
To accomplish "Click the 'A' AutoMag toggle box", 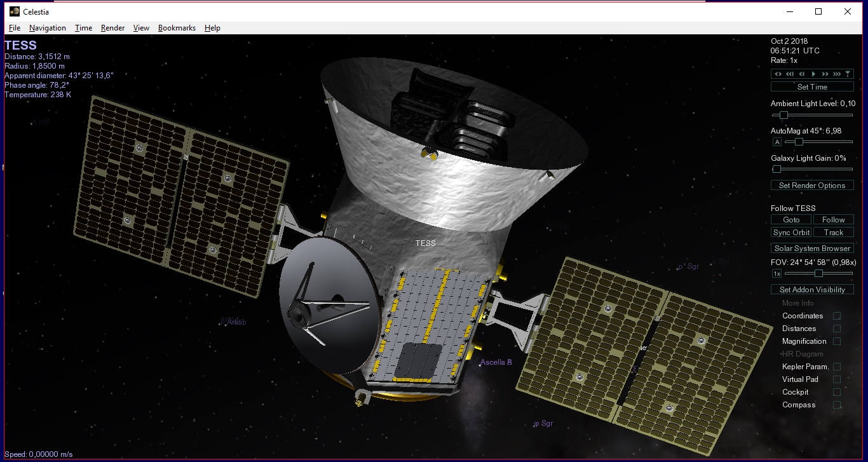I will (776, 142).
